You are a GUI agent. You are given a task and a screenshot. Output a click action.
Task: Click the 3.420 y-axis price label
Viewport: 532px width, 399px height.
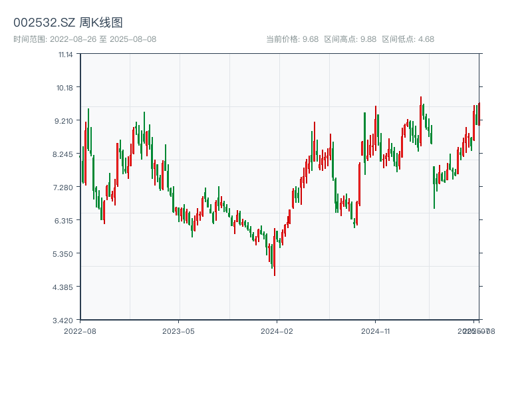[65, 321]
